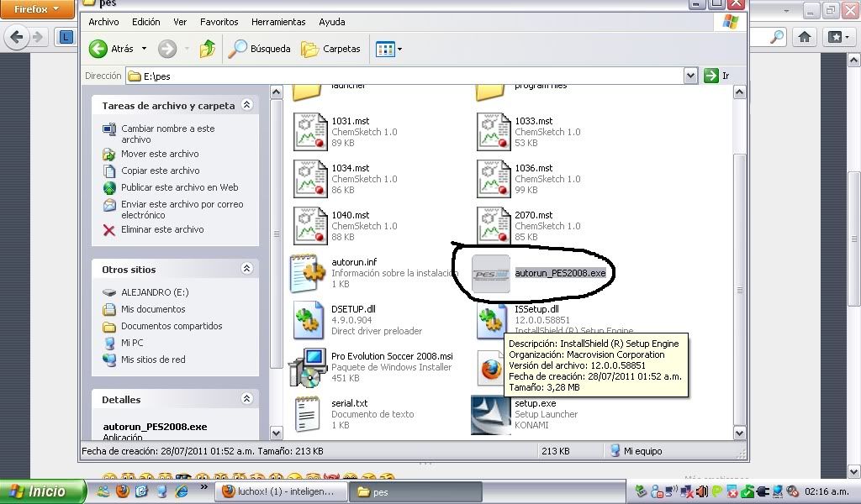
Task: Select the DSETUP.dll file icon
Action: (308, 320)
